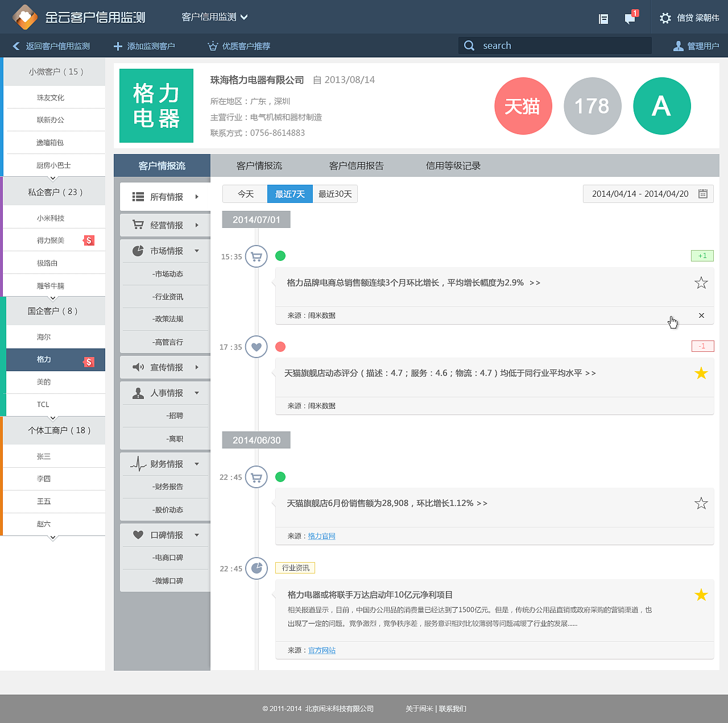This screenshot has height=723, width=728.
Task: Click the -1 red score tag
Action: [702, 346]
